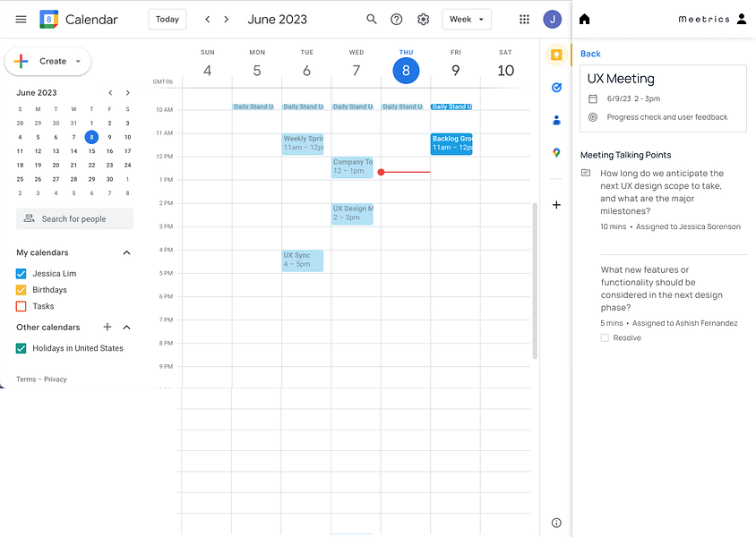This screenshot has height=537, width=756.
Task: Click the Create button
Action: point(47,61)
